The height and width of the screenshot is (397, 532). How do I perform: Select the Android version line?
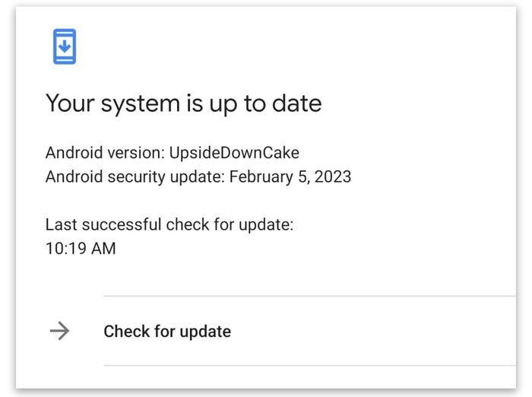point(173,152)
